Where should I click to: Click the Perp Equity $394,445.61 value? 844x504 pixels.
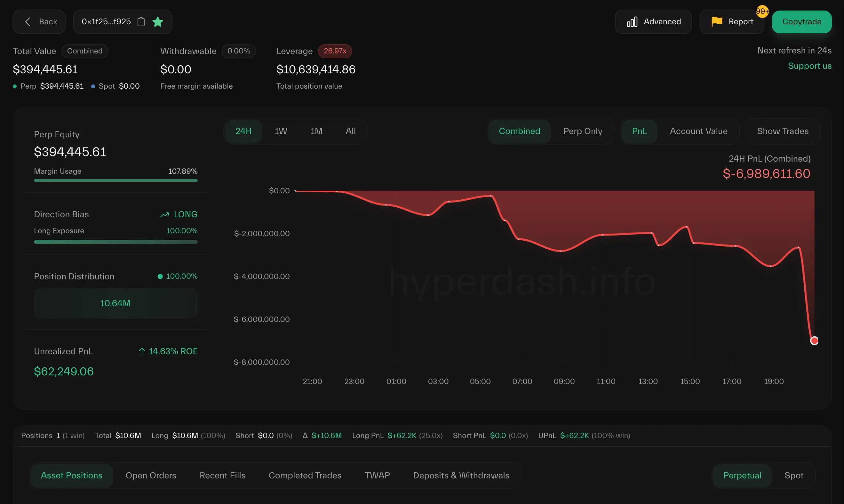(70, 152)
